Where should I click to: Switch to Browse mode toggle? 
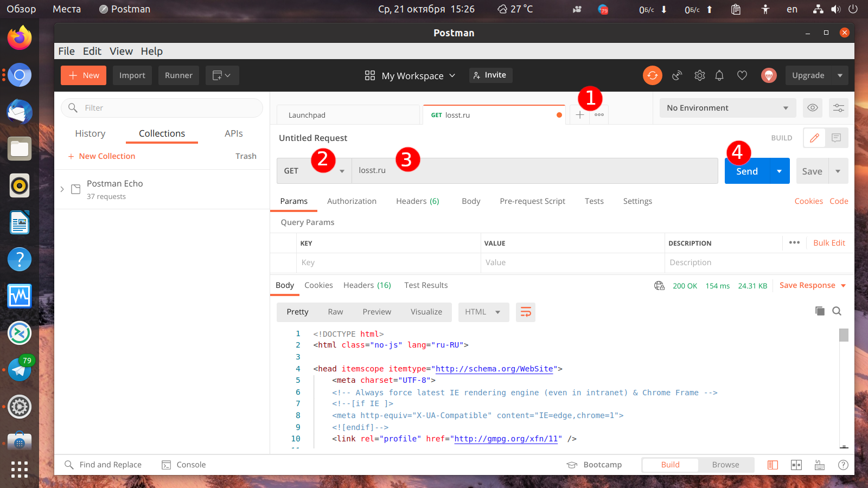tap(725, 465)
